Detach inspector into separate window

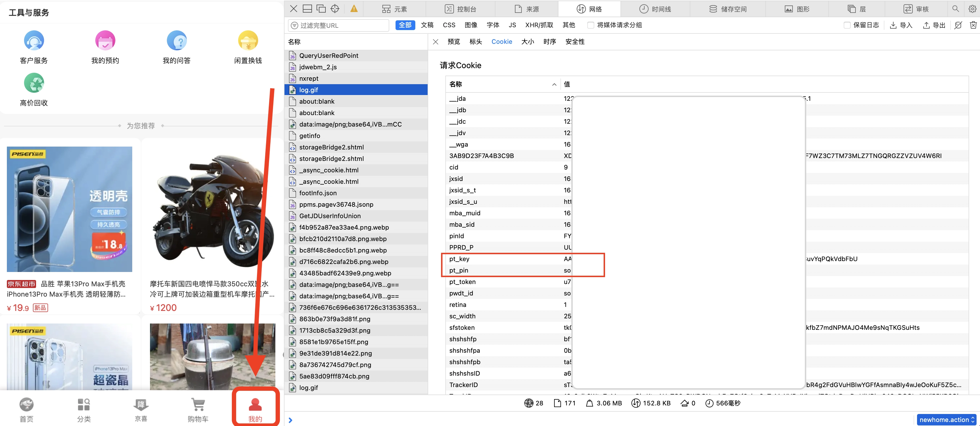coord(321,9)
